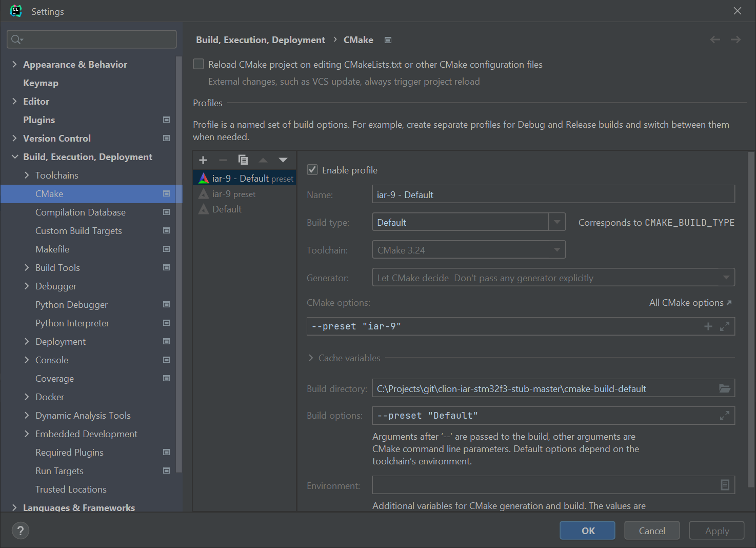Click the profile Name input field
Image resolution: width=756 pixels, height=548 pixels.
coord(553,194)
